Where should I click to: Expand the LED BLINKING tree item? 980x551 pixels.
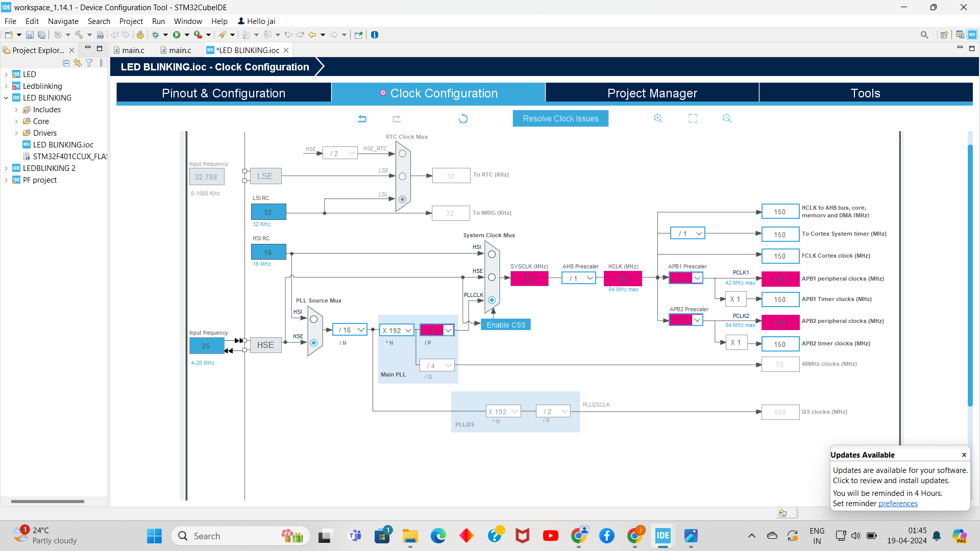pyautogui.click(x=5, y=97)
